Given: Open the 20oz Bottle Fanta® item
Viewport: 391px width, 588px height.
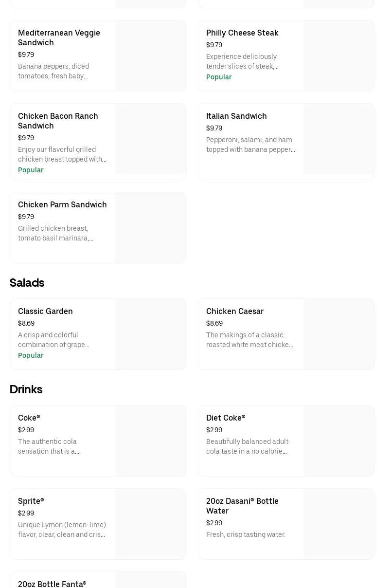Looking at the screenshot, I should 52,584.
